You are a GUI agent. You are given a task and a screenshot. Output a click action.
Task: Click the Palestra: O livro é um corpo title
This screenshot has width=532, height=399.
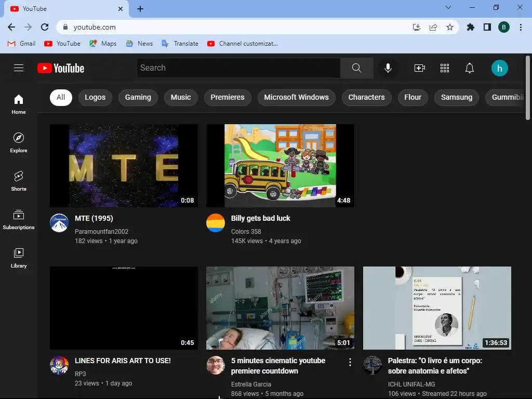pos(435,366)
